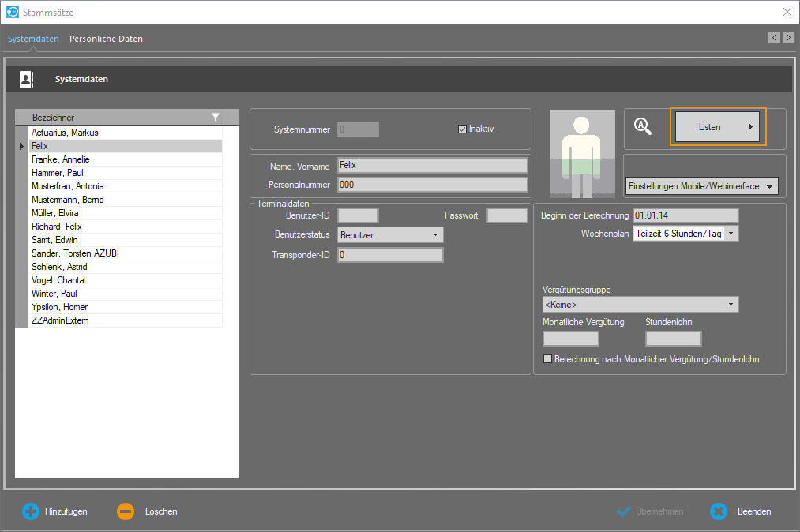Click the blue X Beenden icon
Viewport: 800px width, 532px height.
tap(718, 511)
